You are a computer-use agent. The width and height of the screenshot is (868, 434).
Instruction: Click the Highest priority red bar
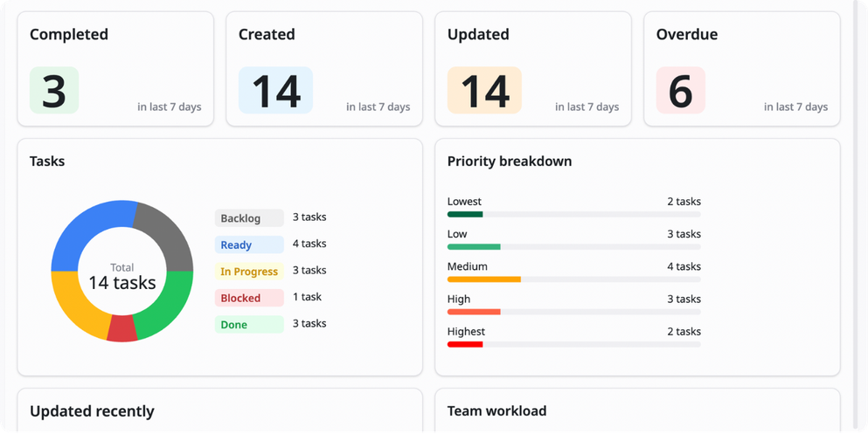(x=465, y=344)
